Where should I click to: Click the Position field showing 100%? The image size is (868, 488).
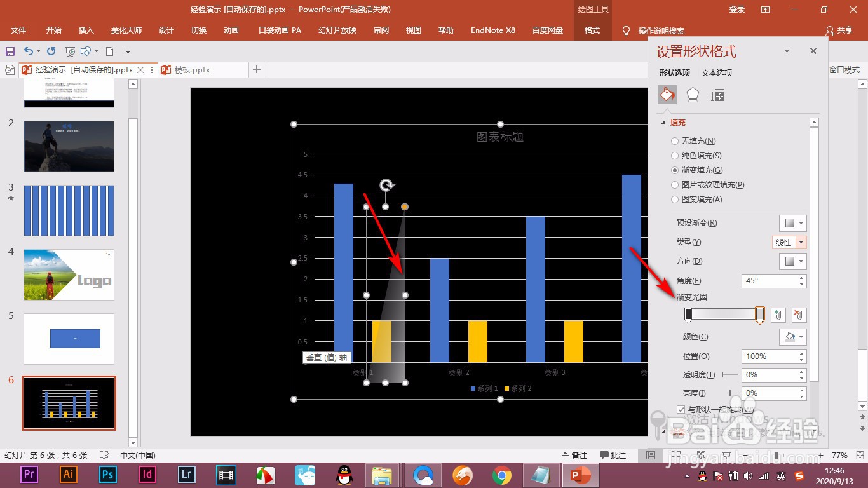click(x=770, y=356)
